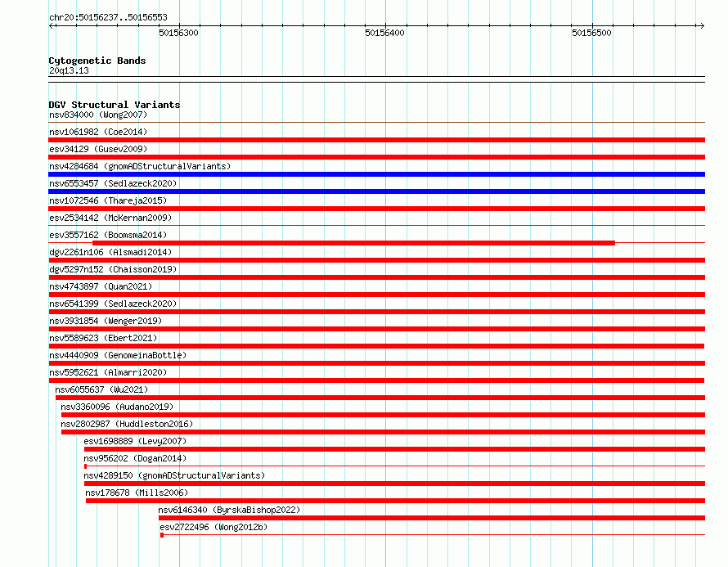Click the red bar under nsv1072546 (Thareja2015)
The width and height of the screenshot is (728, 567).
click(376, 209)
